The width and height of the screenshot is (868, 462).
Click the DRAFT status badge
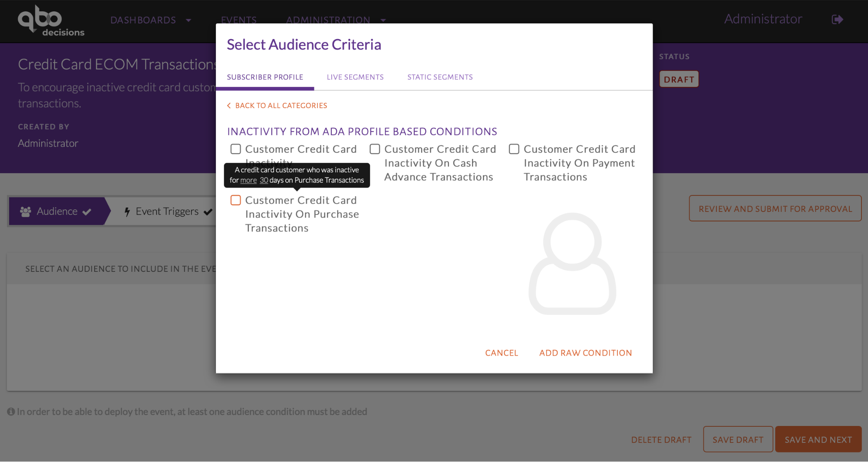(679, 79)
